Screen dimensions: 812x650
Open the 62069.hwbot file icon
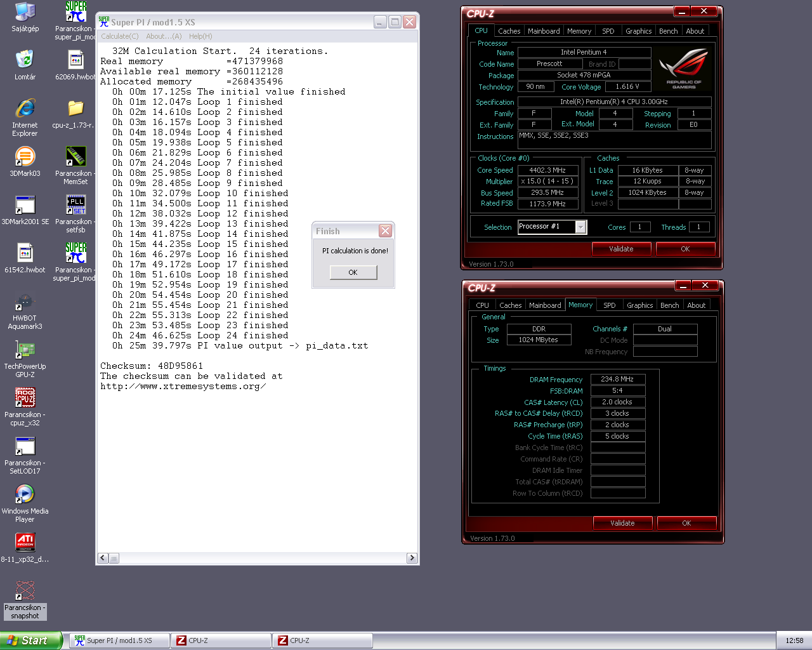click(75, 65)
